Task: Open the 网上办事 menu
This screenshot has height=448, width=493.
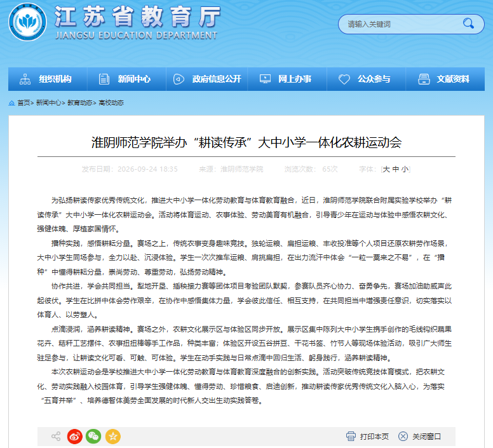Action: tap(287, 79)
